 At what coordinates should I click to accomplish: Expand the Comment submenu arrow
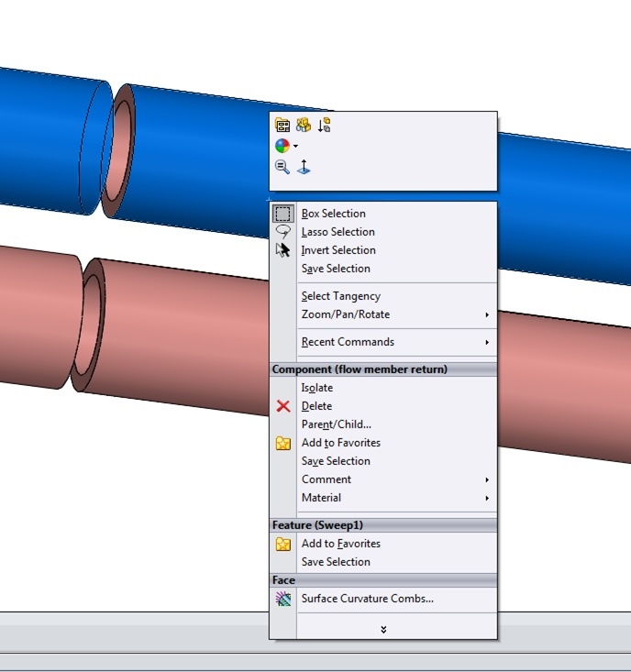487,480
